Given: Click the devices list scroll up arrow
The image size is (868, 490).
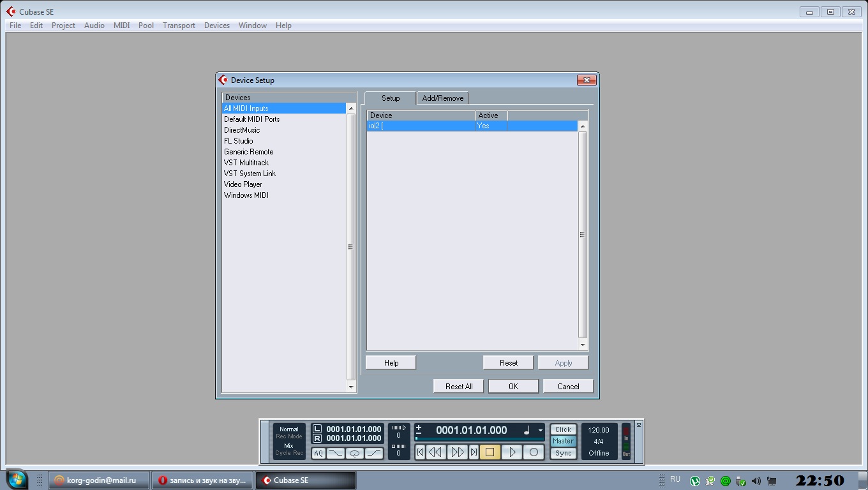Looking at the screenshot, I should [350, 109].
